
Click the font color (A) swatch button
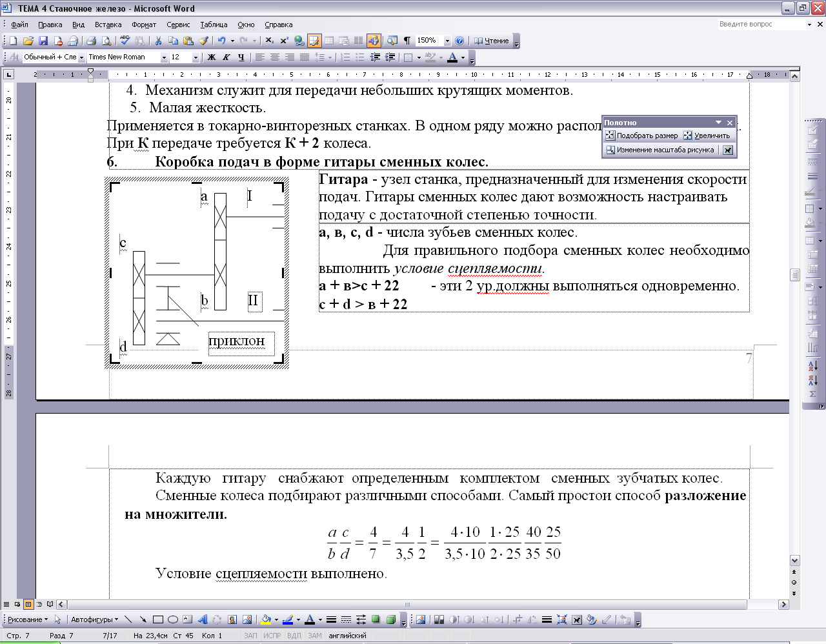452,57
